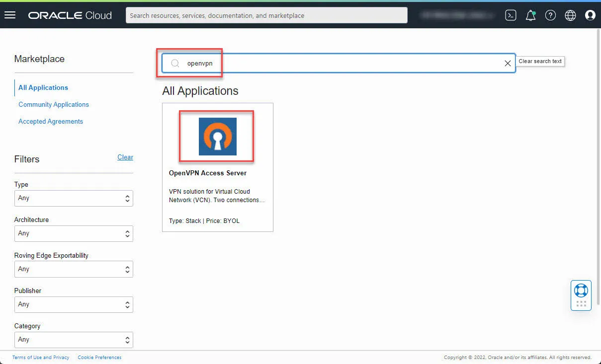Expand the Roving Edge Exportability dropdown
The height and width of the screenshot is (364, 601).
pyautogui.click(x=74, y=269)
